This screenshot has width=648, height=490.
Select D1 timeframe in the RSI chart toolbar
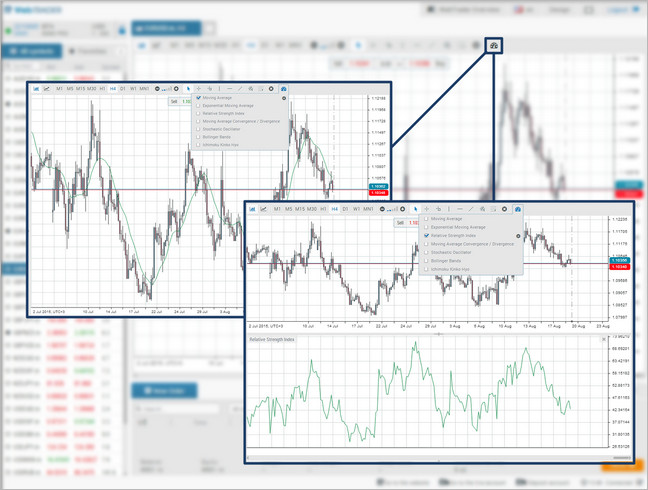pyautogui.click(x=346, y=209)
